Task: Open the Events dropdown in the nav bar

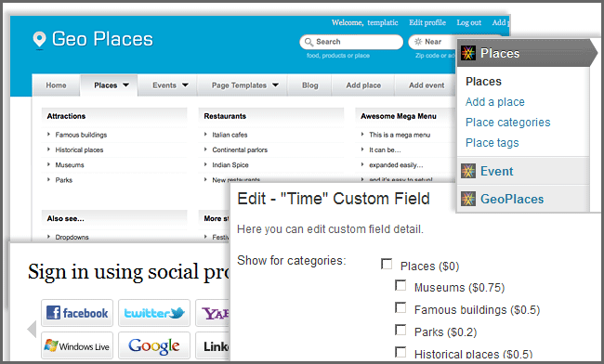Action: 170,85
